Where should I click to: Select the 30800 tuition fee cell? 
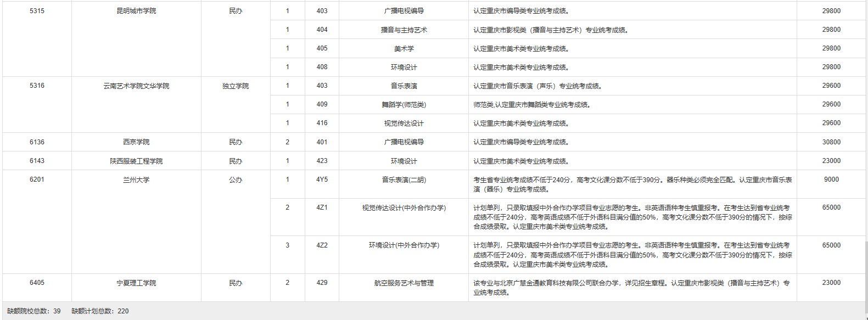point(831,142)
